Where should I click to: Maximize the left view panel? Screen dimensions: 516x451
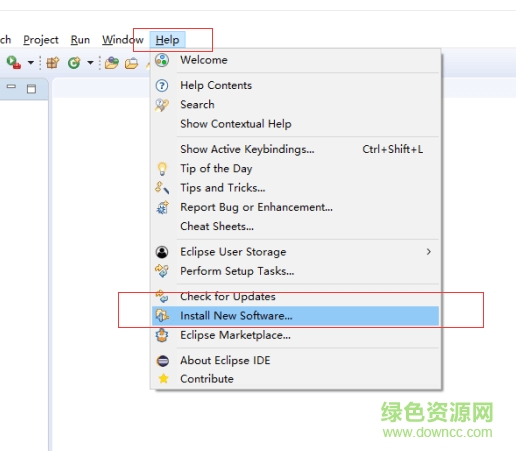tap(31, 89)
